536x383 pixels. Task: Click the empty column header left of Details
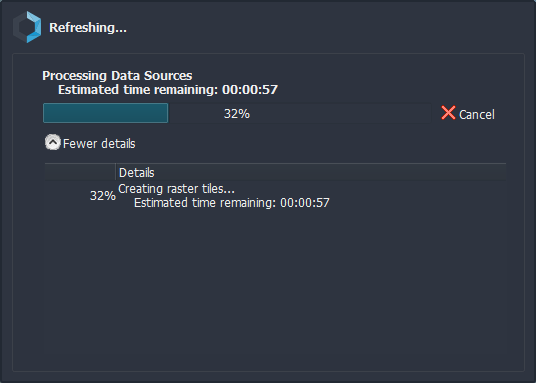[80, 172]
